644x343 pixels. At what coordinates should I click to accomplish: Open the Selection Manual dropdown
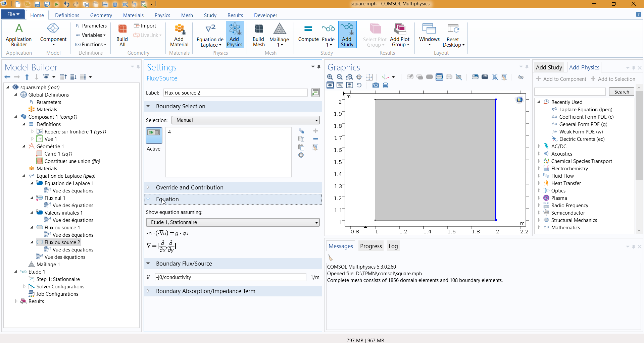[x=245, y=120]
